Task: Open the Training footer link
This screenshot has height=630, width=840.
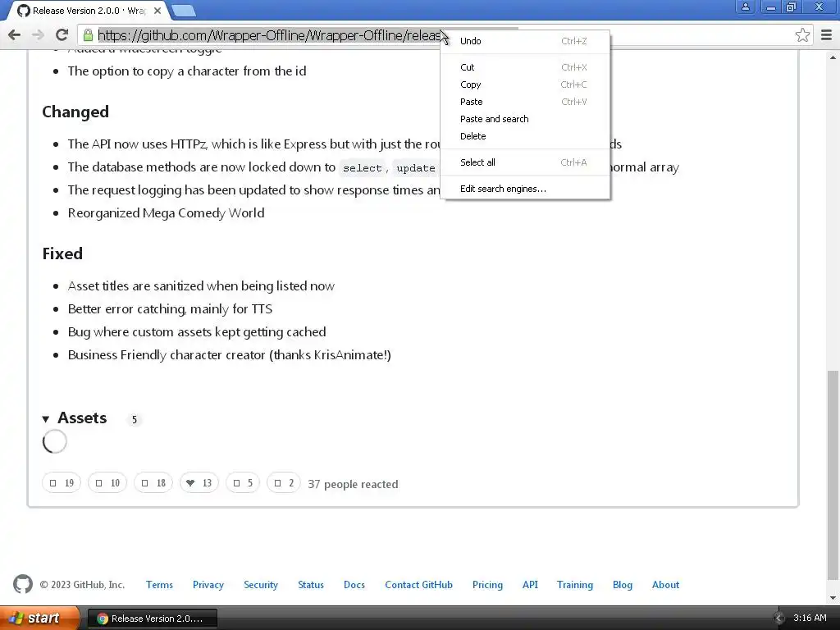Action: pyautogui.click(x=575, y=585)
